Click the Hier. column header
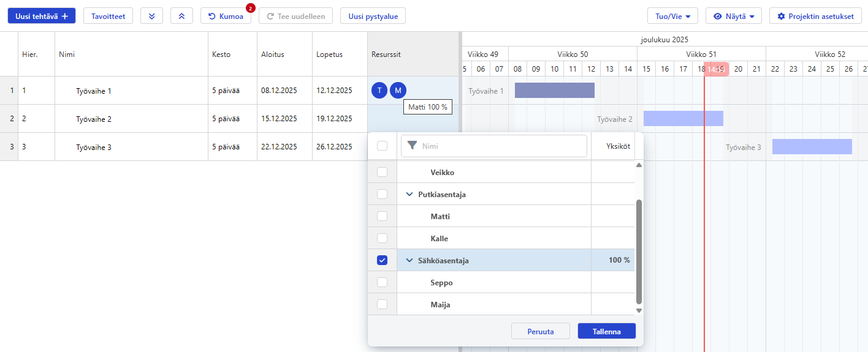 [37, 54]
